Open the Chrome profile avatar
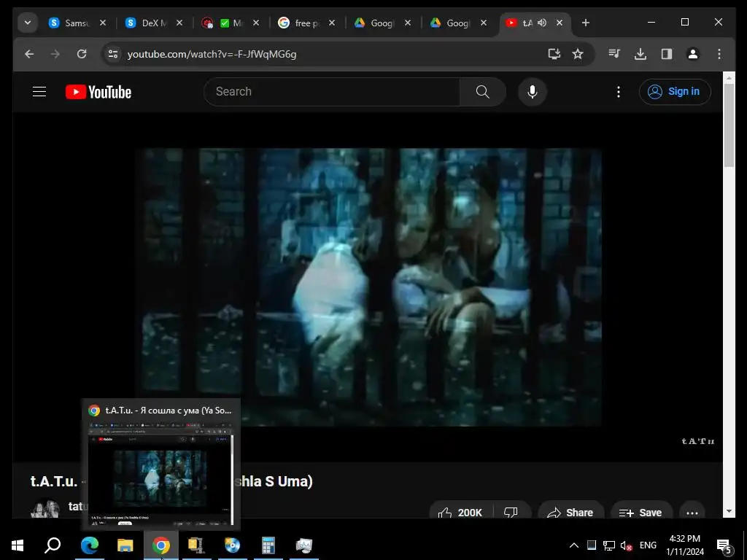 693,54
